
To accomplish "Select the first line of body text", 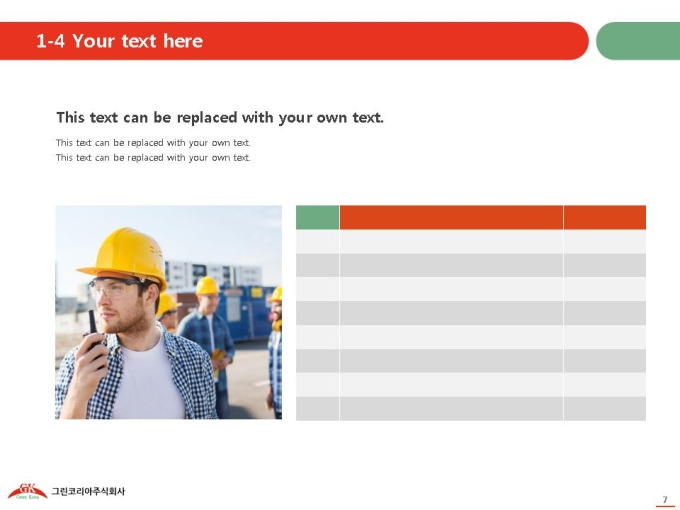I will [x=153, y=143].
